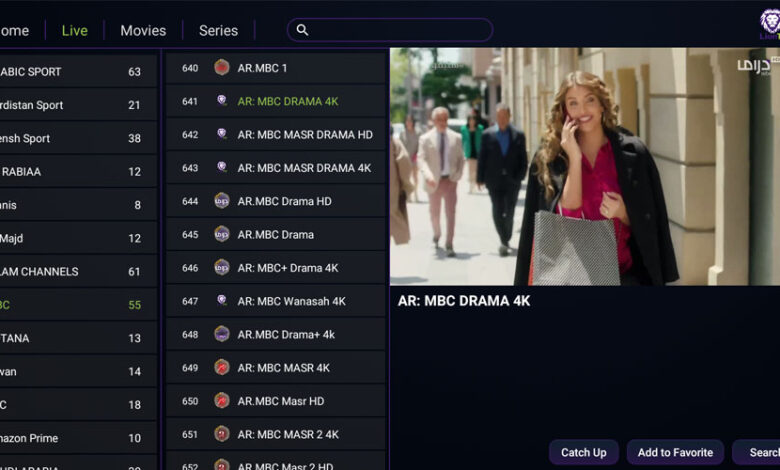Add channel with Add to Favorite button

click(675, 452)
